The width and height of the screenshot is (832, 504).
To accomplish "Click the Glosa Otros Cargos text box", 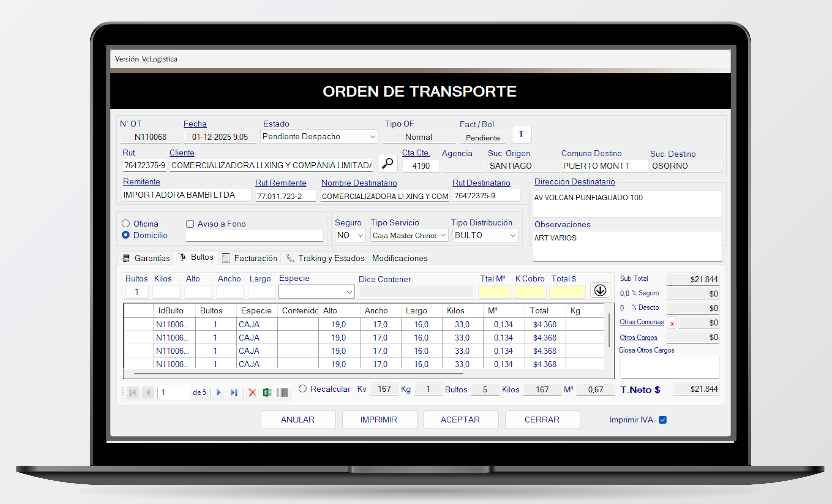I will pos(670,367).
